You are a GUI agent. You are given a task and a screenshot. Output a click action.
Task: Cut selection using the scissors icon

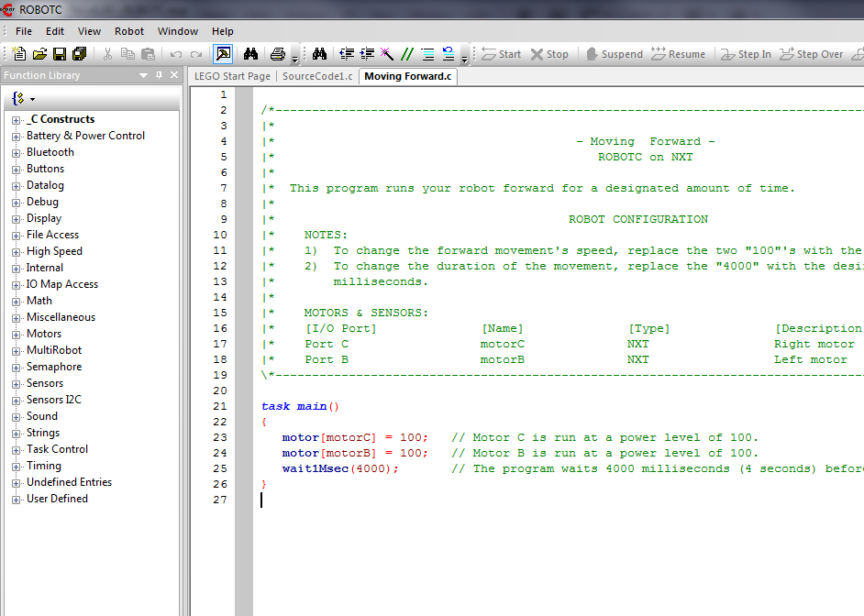(108, 54)
